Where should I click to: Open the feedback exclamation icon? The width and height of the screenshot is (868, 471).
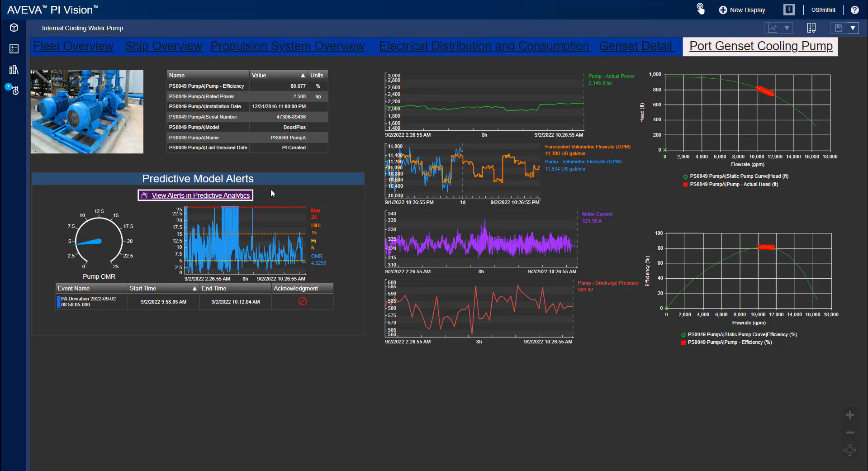(x=789, y=10)
